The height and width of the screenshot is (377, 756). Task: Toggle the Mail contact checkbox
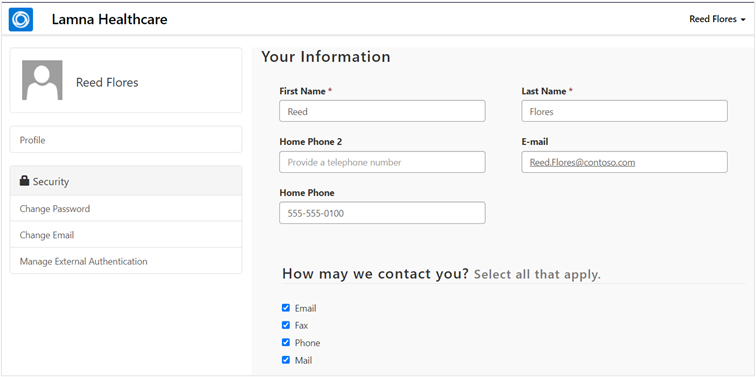(x=286, y=360)
